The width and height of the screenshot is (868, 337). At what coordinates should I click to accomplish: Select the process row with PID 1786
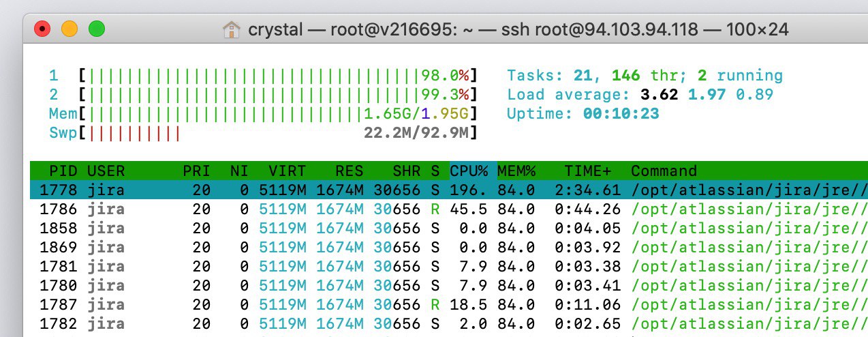[449, 209]
